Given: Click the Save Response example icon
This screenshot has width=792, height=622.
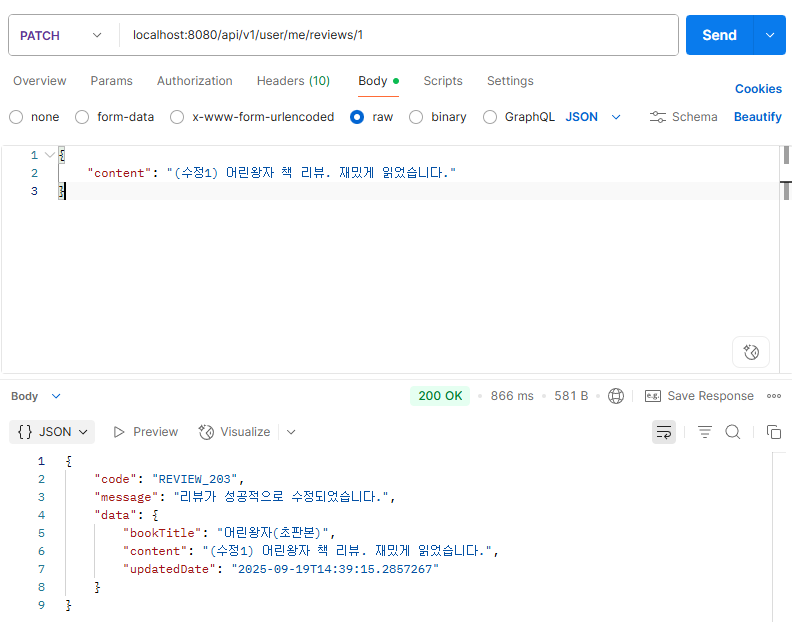Looking at the screenshot, I should [653, 396].
